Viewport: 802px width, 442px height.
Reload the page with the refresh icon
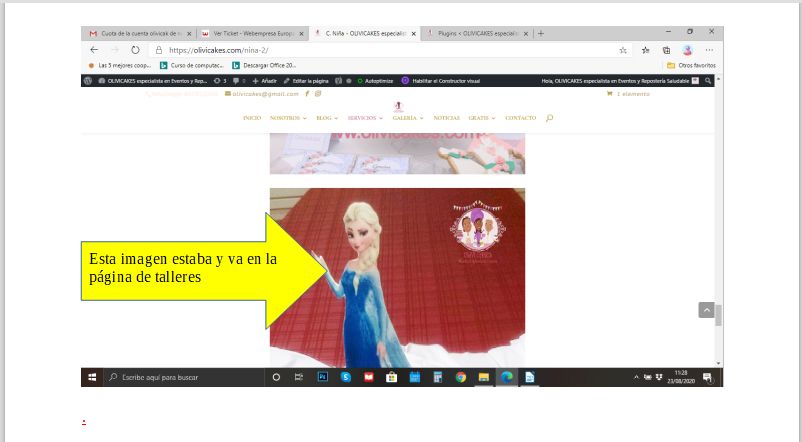[x=135, y=50]
